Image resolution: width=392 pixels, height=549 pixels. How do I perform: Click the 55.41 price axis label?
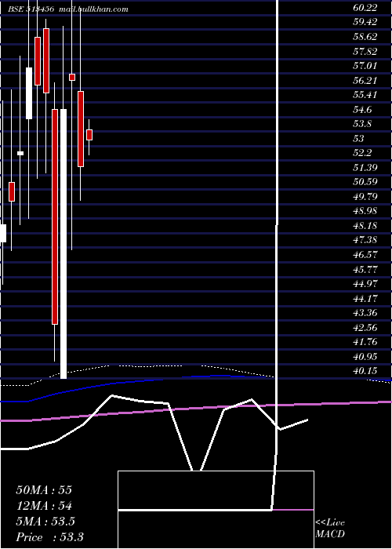point(365,95)
